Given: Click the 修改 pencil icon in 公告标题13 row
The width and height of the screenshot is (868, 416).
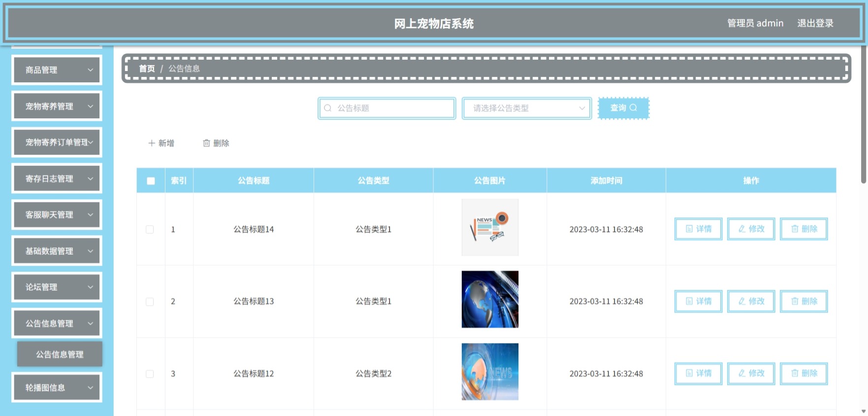Looking at the screenshot, I should pos(742,301).
